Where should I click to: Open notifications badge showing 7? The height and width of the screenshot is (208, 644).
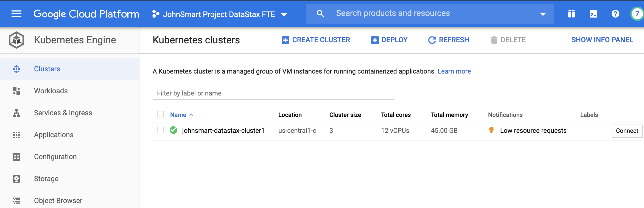(637, 14)
